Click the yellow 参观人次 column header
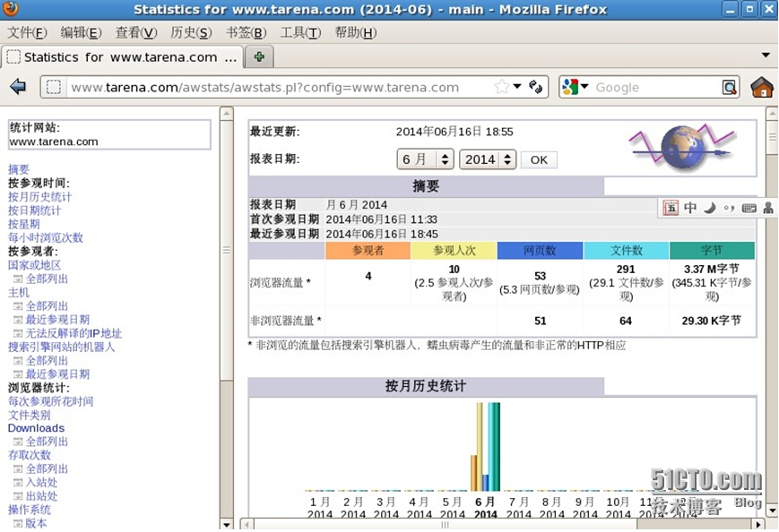Image resolution: width=779 pixels, height=532 pixels. click(x=454, y=251)
